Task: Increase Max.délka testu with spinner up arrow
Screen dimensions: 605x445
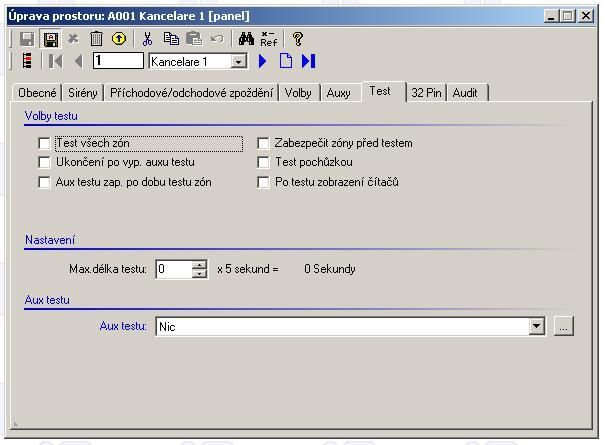Action: pos(200,265)
